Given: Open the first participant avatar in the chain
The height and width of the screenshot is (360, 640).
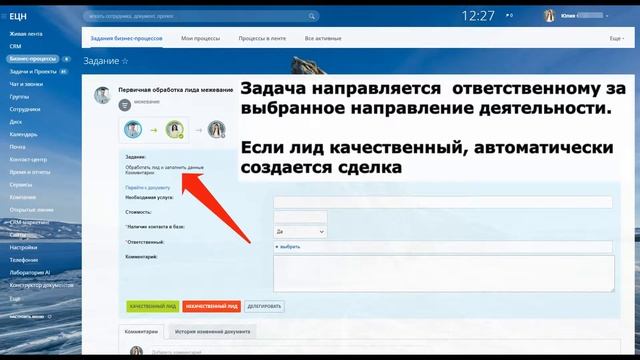Looking at the screenshot, I should coord(133,130).
